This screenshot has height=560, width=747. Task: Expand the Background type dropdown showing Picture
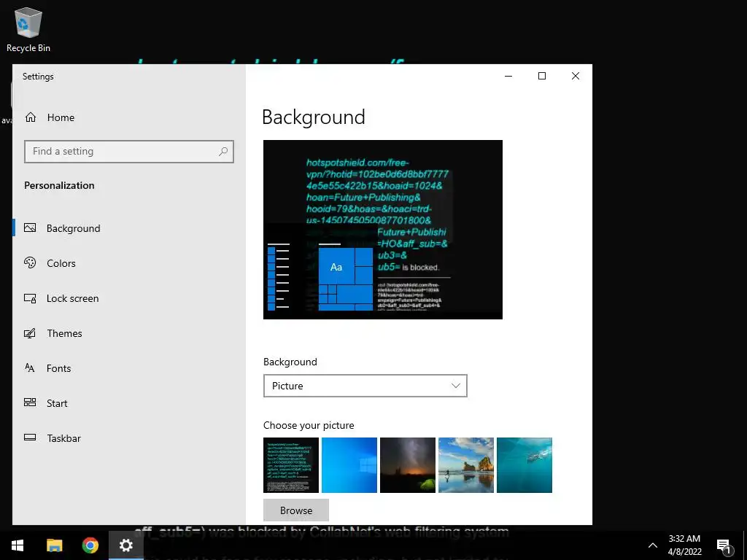(x=365, y=386)
